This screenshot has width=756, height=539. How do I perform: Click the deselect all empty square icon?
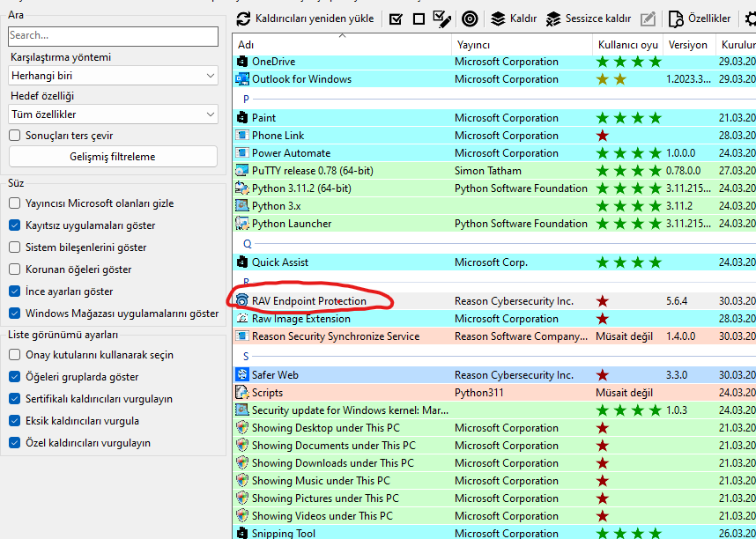[x=419, y=19]
